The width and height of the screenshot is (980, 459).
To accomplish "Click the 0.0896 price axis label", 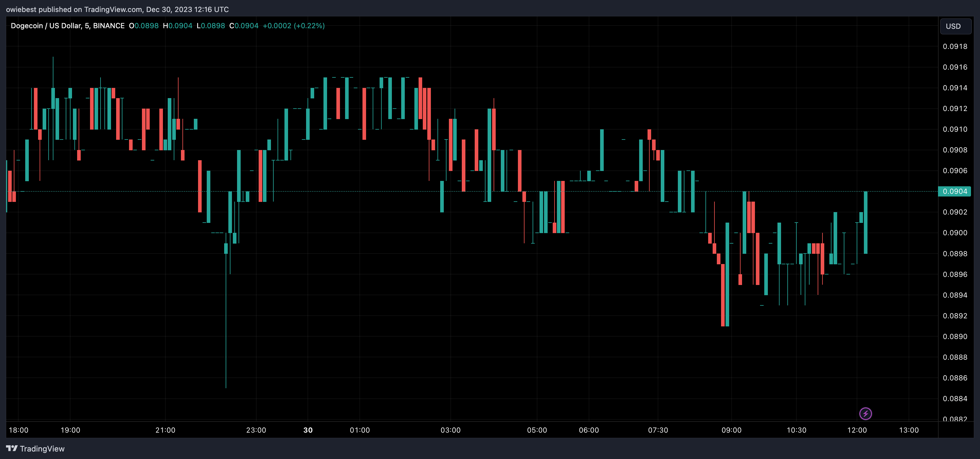I will 955,274.
